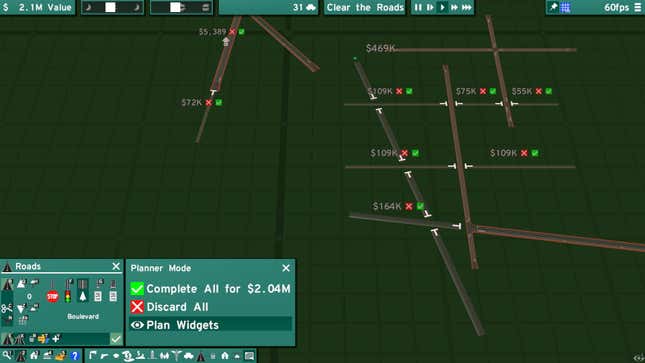Pause the game simulation
The image size is (645, 363).
click(418, 7)
